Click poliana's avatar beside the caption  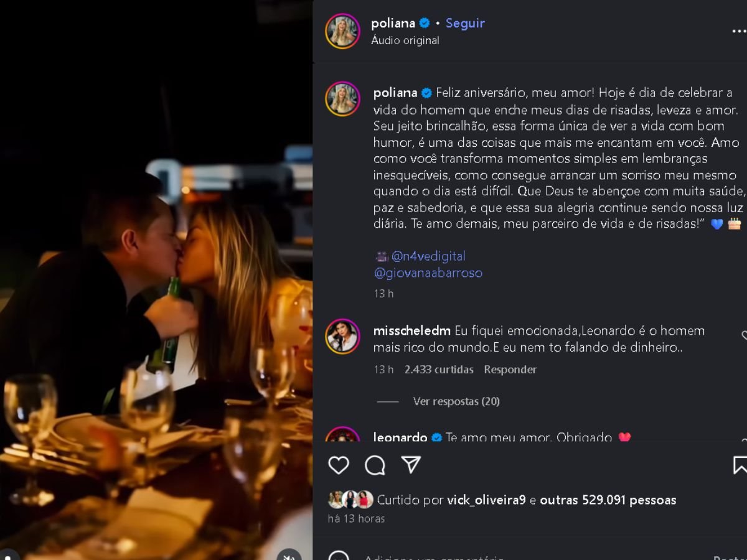[x=342, y=99]
